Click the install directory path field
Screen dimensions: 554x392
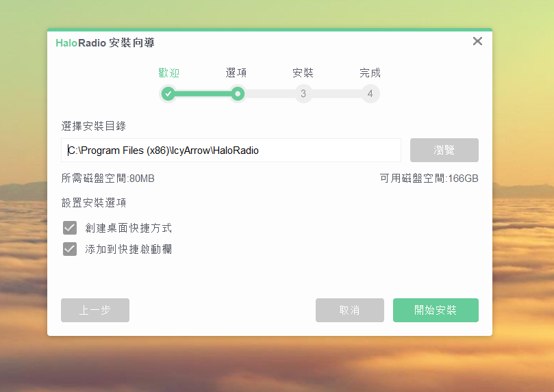[x=231, y=151]
